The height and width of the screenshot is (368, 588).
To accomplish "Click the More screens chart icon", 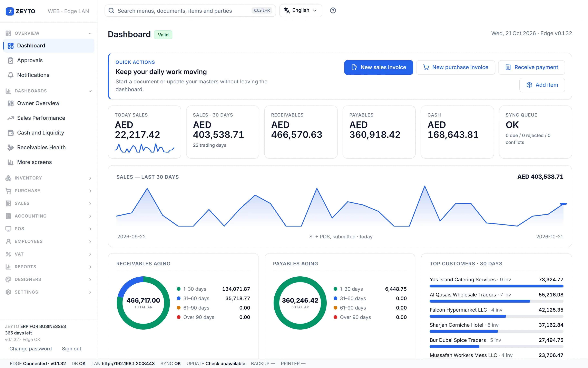I will (x=10, y=162).
